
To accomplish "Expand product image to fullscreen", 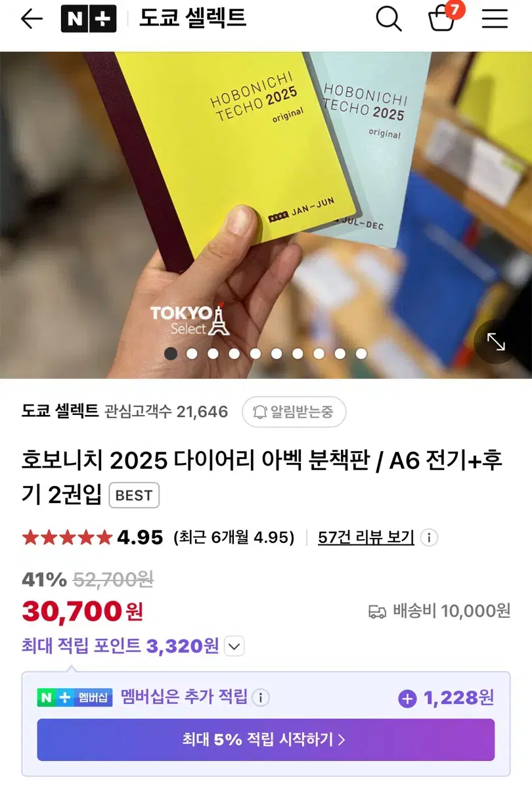I will pos(496,341).
